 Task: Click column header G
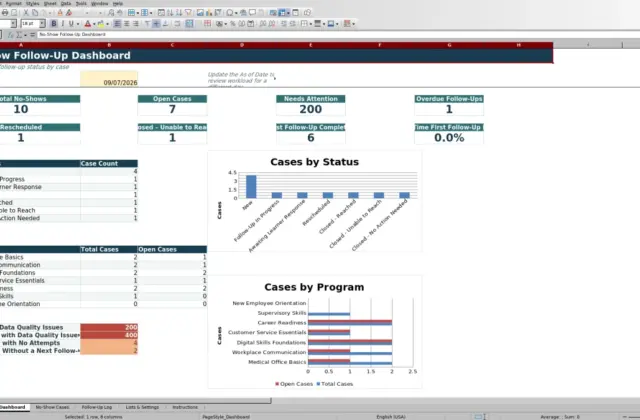[x=449, y=45]
